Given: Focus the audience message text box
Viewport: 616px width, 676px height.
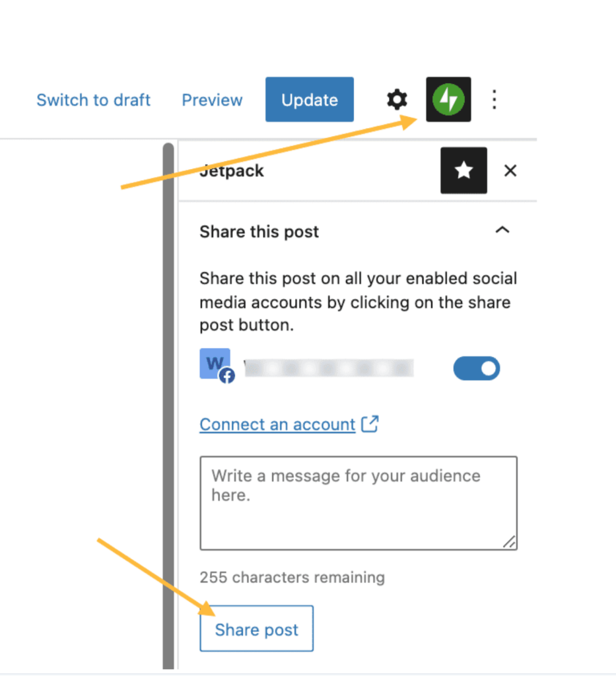Looking at the screenshot, I should click(359, 503).
